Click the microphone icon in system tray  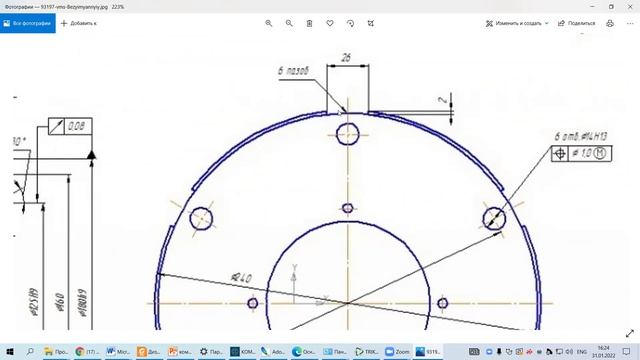(499, 351)
